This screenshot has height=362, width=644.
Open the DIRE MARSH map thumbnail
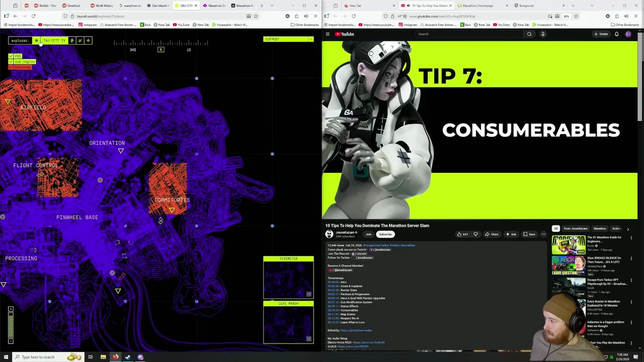pyautogui.click(x=288, y=322)
